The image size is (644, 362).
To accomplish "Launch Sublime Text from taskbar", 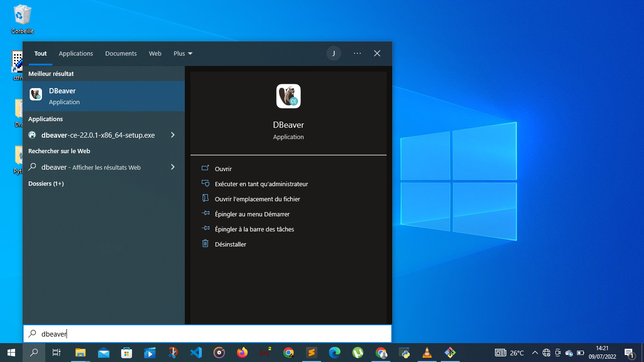I will pos(312,353).
